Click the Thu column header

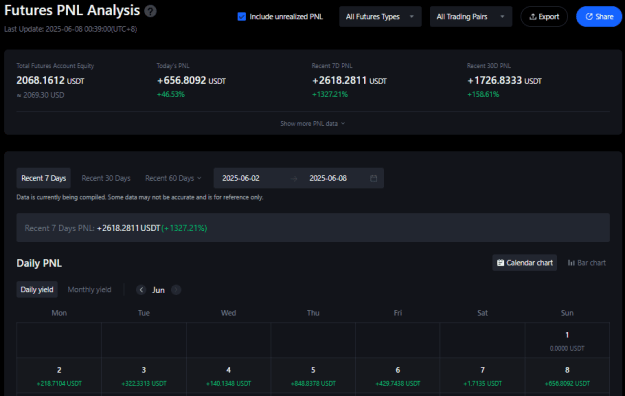point(313,313)
